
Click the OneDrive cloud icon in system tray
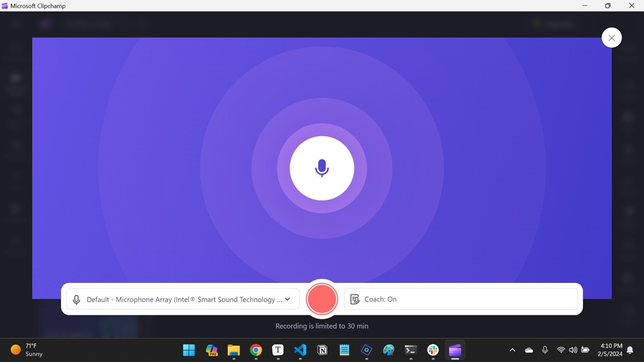(529, 350)
